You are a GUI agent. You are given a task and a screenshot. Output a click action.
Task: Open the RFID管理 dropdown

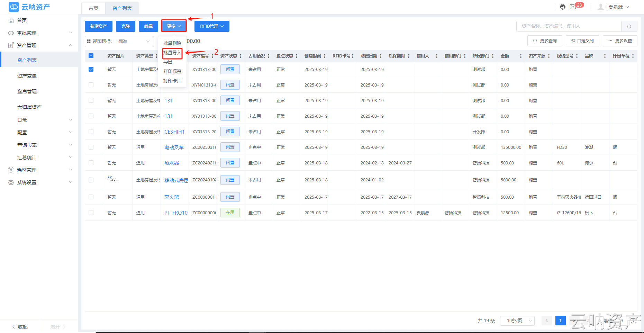pyautogui.click(x=212, y=26)
